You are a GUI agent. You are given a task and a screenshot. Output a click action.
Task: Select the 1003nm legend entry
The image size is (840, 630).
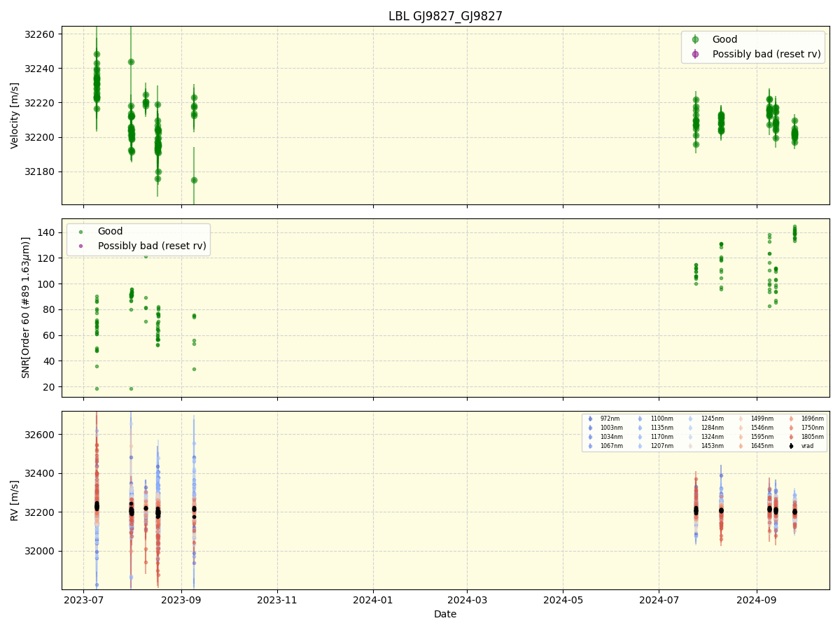[611, 428]
